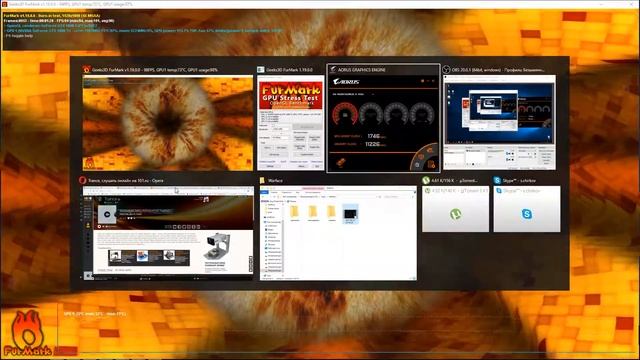Open the AORUS Graphics Engine window preview
The height and width of the screenshot is (360, 640).
coord(383,123)
